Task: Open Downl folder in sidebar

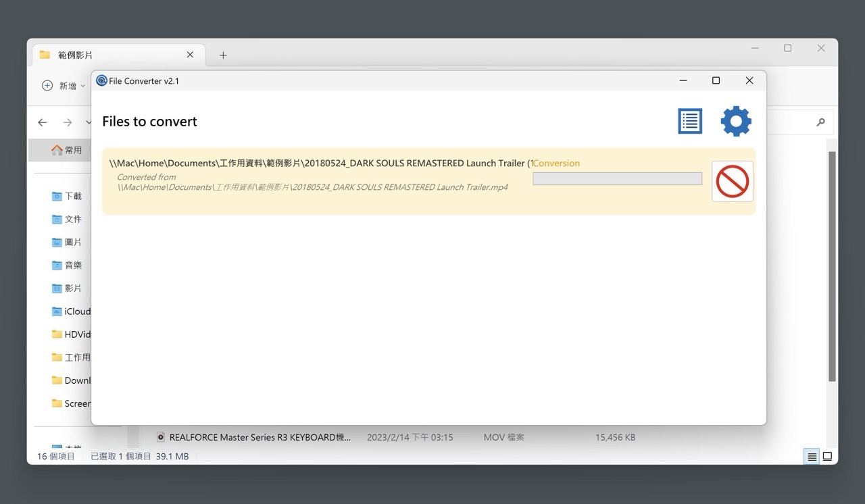Action: (71, 380)
